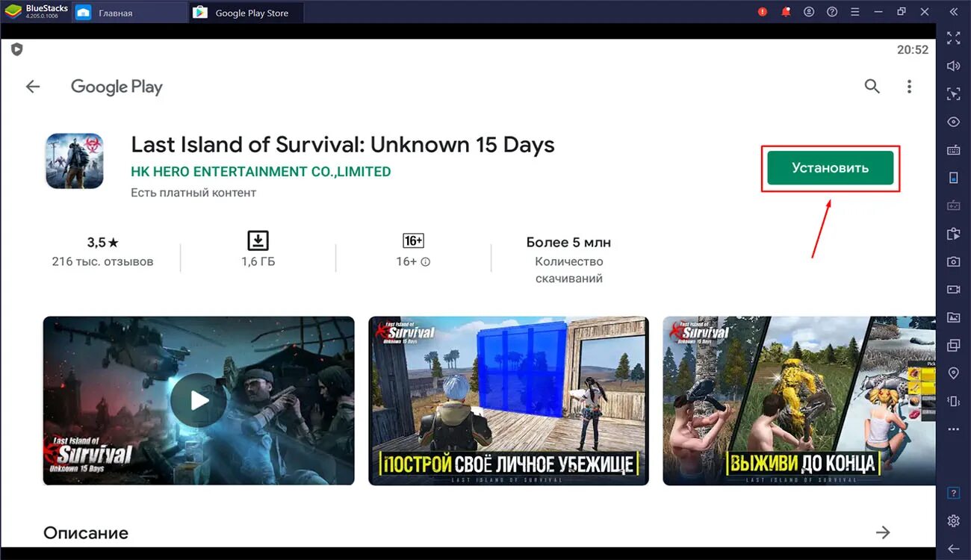The width and height of the screenshot is (971, 560).
Task: Open the ВЫЖИВИ ДО КОНЦА screenshot
Action: [798, 401]
